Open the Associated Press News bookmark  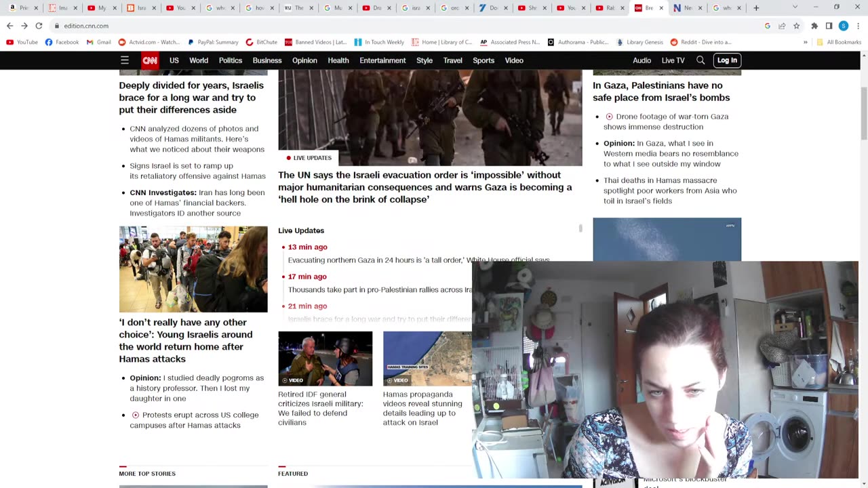point(510,42)
